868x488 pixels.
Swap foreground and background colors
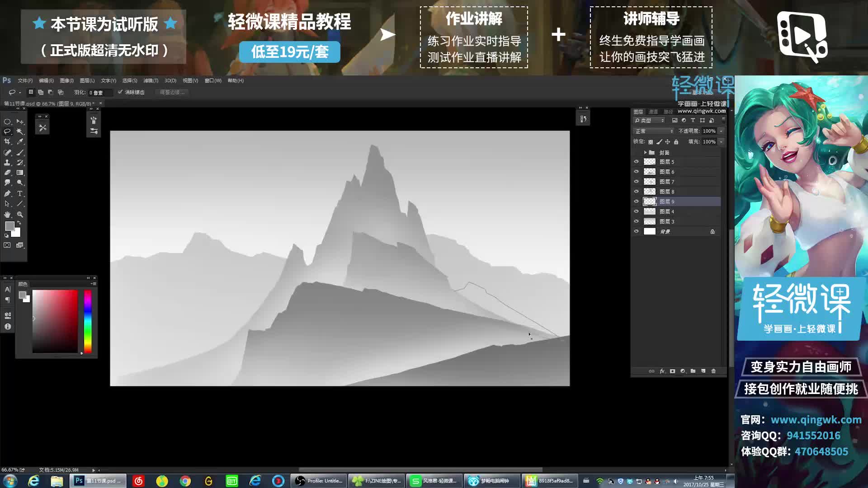[19, 223]
